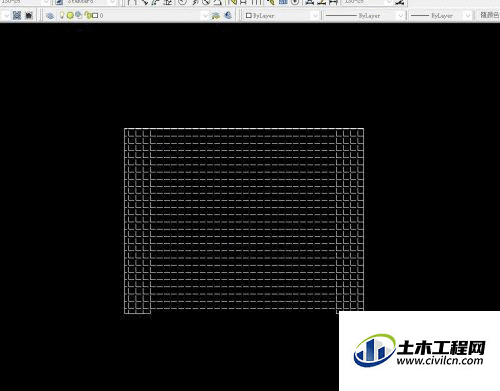Click the 随颜色 plot style box
500x391 pixels.
(x=489, y=15)
